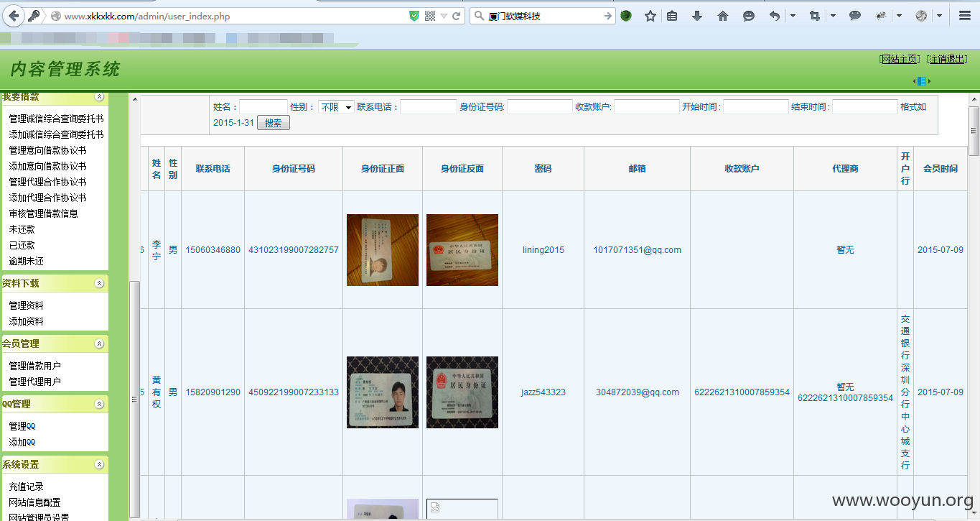The image size is (980, 521).
Task: Click inside the 开始时间 field
Action: (x=756, y=107)
